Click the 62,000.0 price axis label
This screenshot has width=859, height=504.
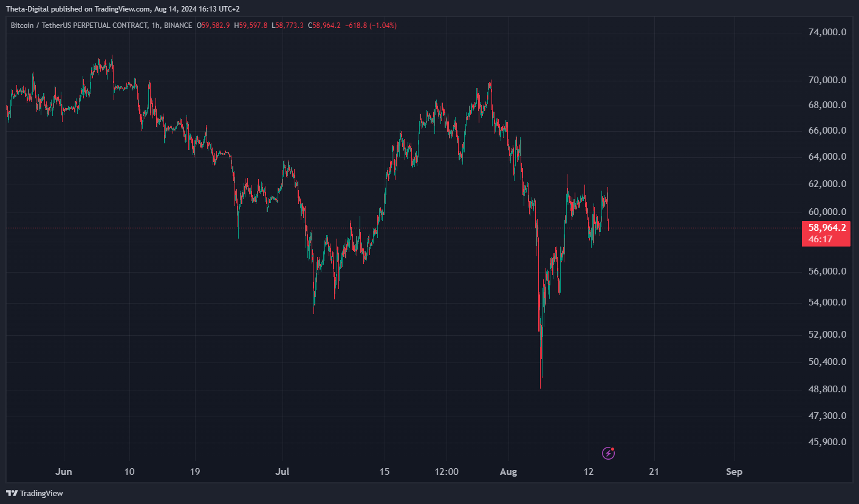(x=826, y=184)
